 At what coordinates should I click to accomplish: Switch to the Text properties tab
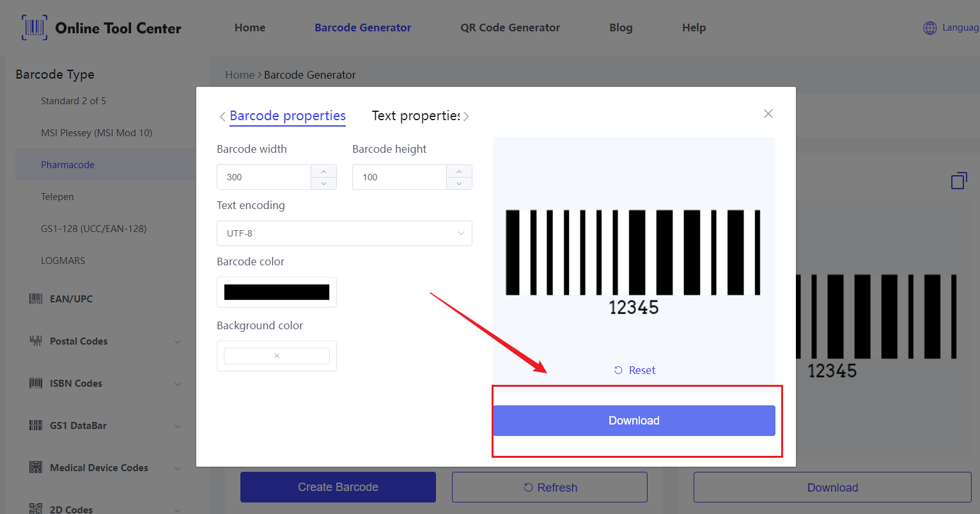coord(416,116)
